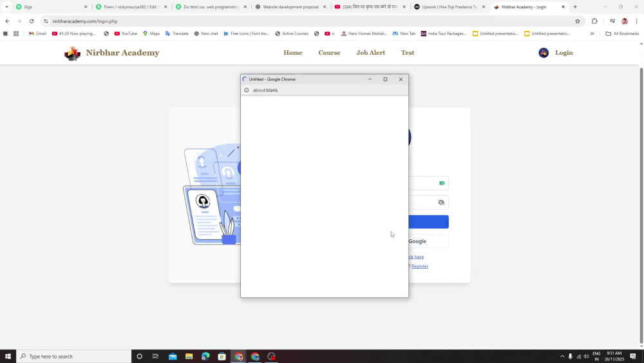Click the page vertical scrollbar
Viewport: 644px width, 363px height.
(641, 206)
